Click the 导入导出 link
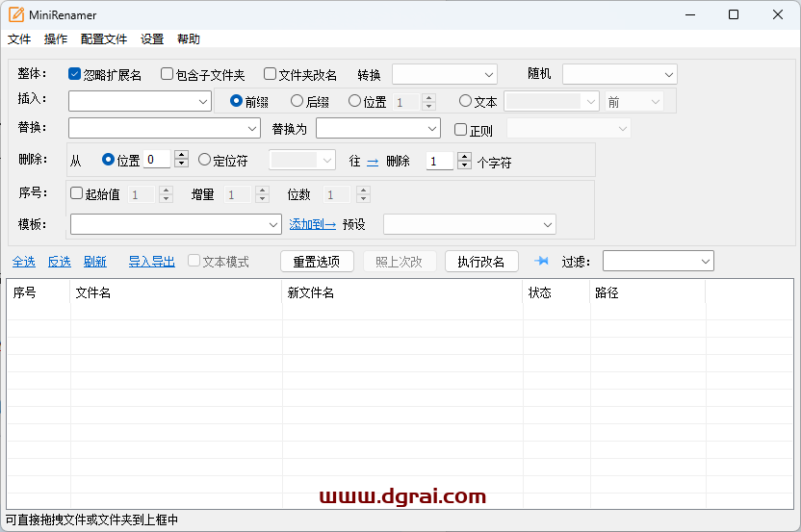The image size is (801, 532). coord(152,262)
